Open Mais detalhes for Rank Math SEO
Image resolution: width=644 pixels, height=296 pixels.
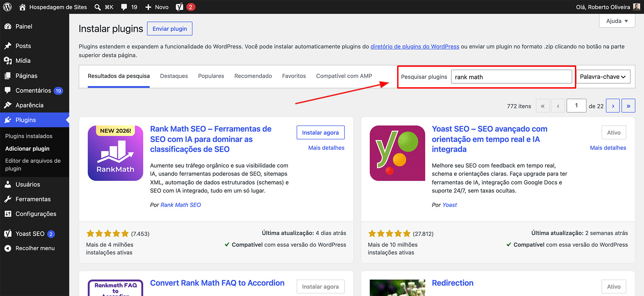(326, 148)
